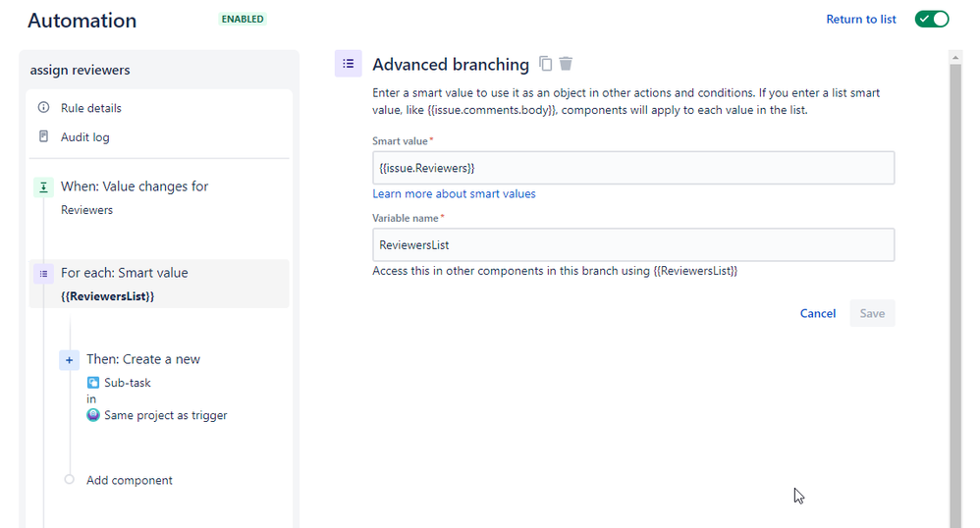Click the Cancel button
Viewport: 980px width, 528px height.
point(818,313)
